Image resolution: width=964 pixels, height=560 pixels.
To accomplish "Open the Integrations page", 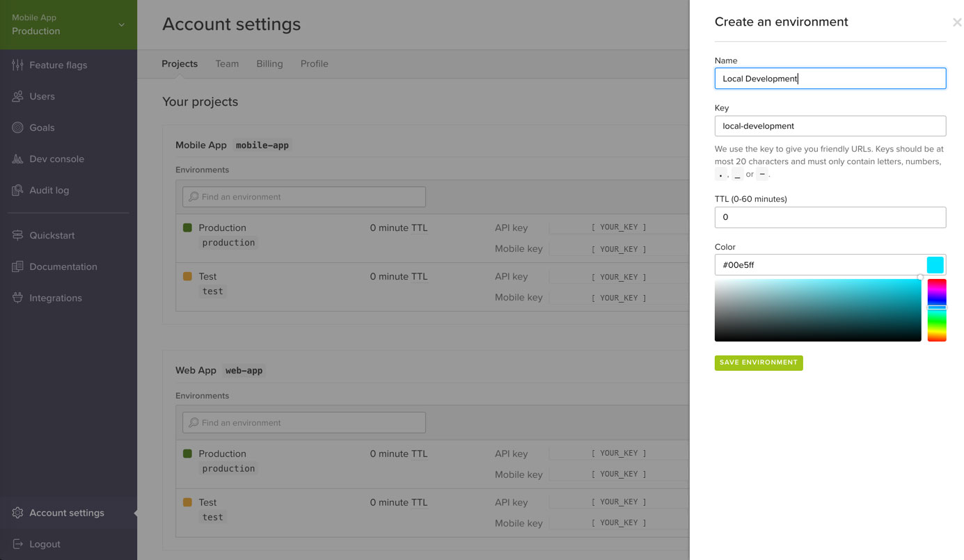I will [54, 298].
